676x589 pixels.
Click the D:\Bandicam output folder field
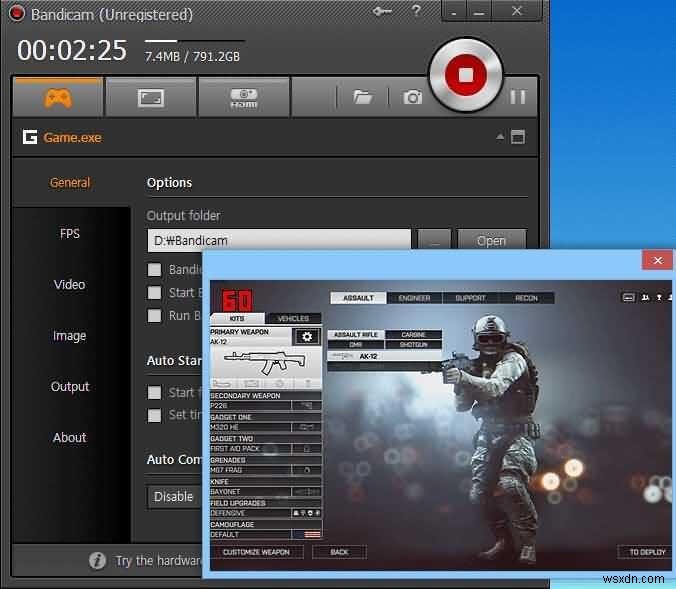point(279,241)
